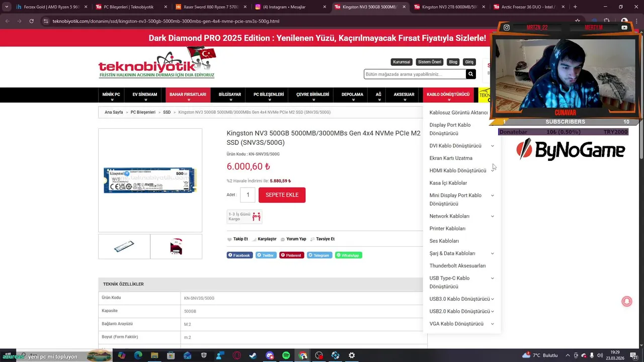Open Opera browser from the taskbar

(236, 355)
